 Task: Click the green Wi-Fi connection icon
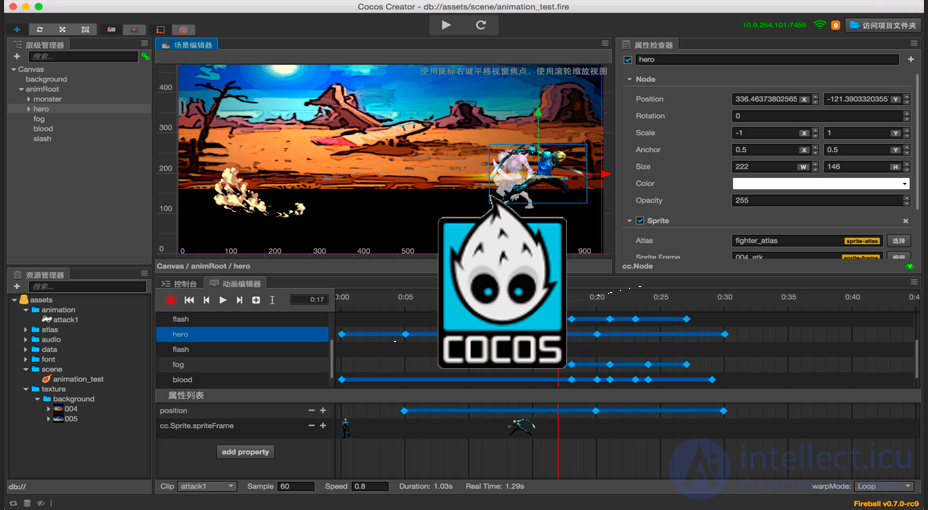tap(820, 25)
